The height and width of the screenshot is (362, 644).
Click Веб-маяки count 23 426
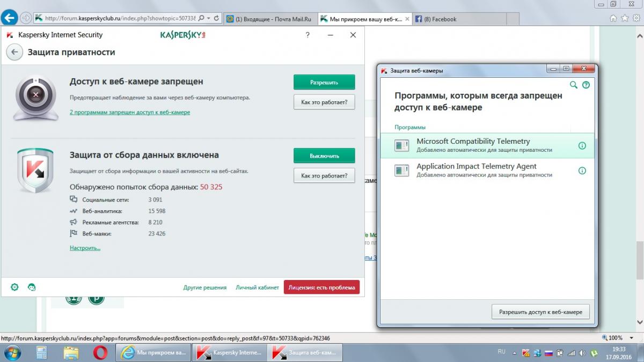157,233
